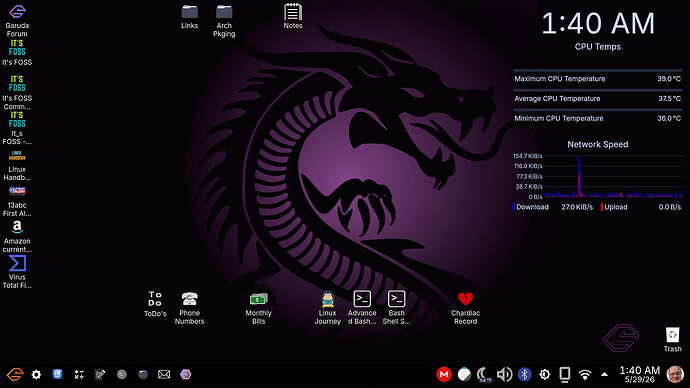Open the Arch Pkging folder
This screenshot has width=690, height=388.
(x=224, y=20)
